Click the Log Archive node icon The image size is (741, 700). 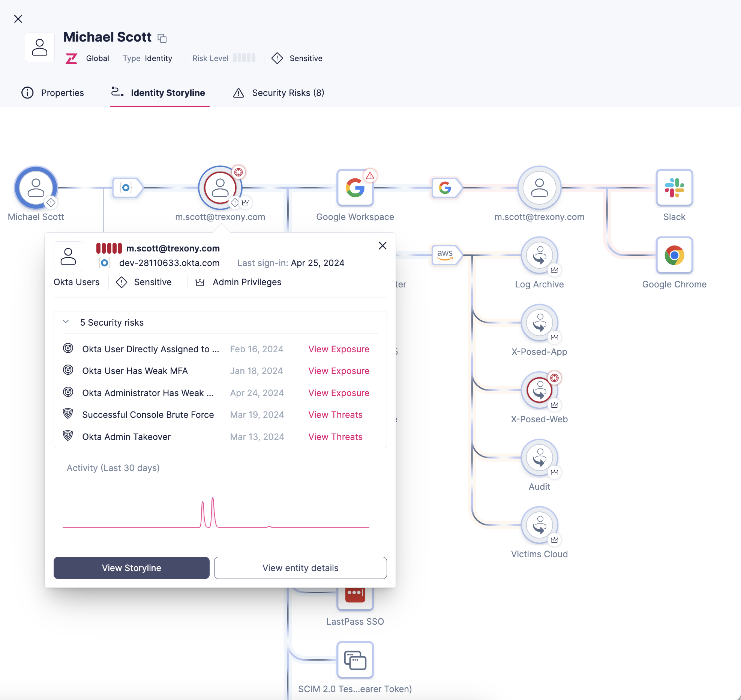point(539,255)
